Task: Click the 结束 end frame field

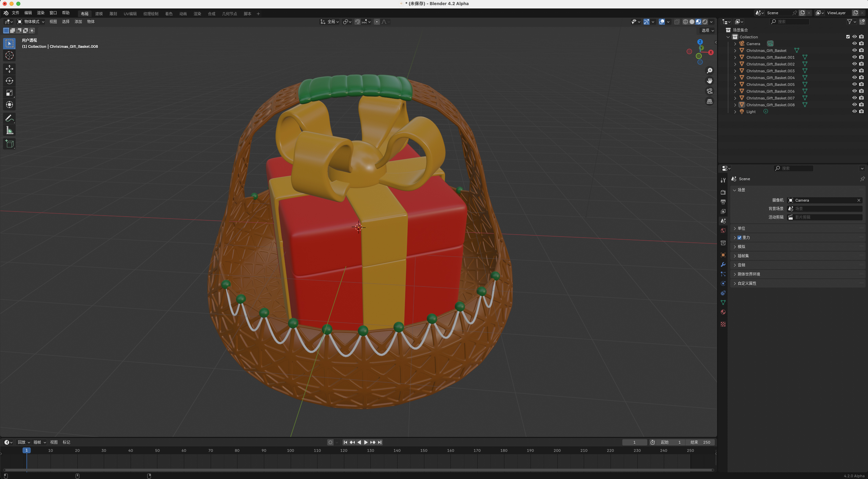Action: click(x=700, y=442)
